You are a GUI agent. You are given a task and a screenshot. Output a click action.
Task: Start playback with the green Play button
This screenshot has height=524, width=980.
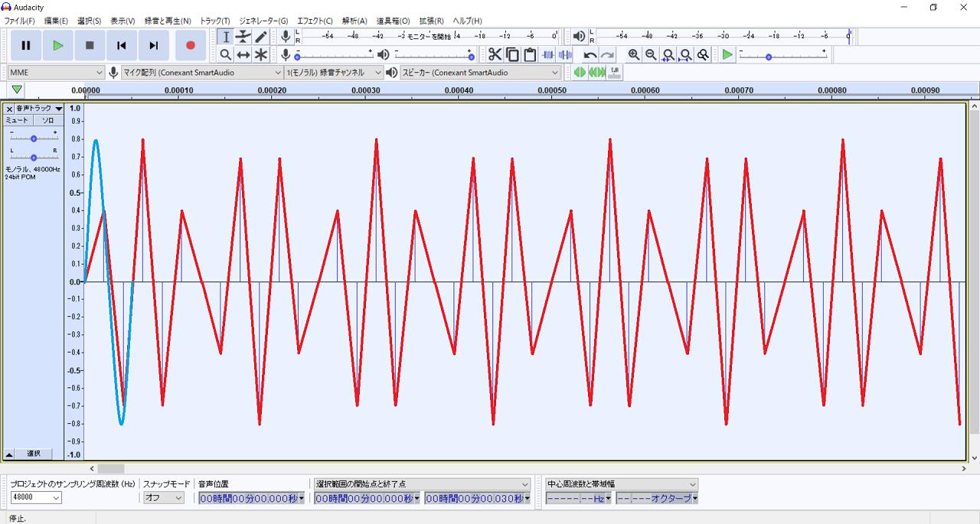pos(58,45)
